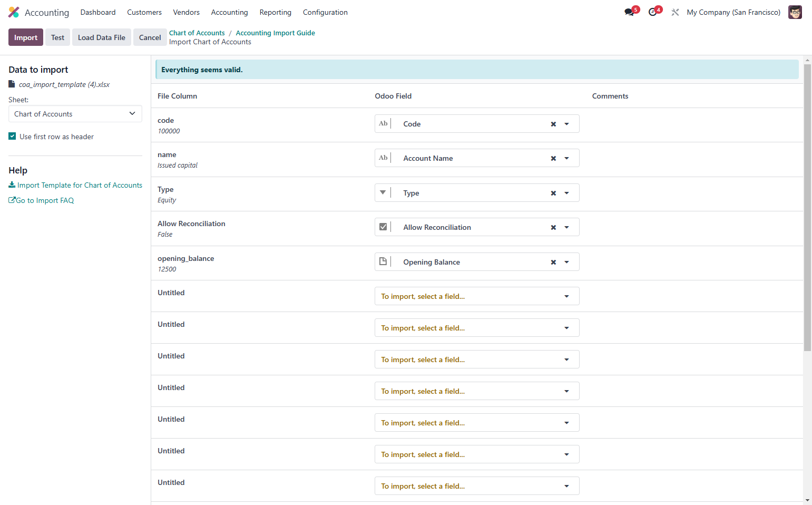812x505 pixels.
Task: Open the Allow Reconciliation field dropdown
Action: pyautogui.click(x=567, y=227)
